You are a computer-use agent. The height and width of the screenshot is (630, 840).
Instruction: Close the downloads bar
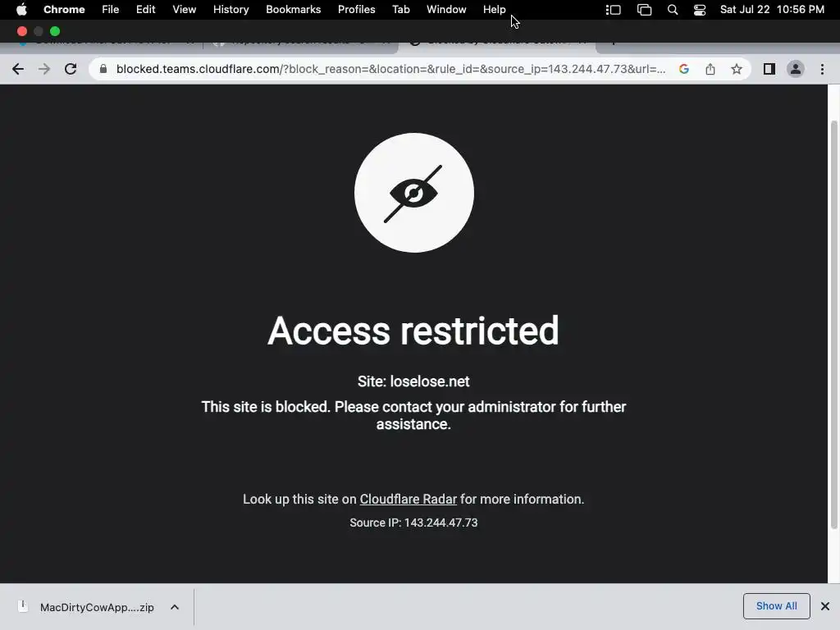pyautogui.click(x=825, y=606)
